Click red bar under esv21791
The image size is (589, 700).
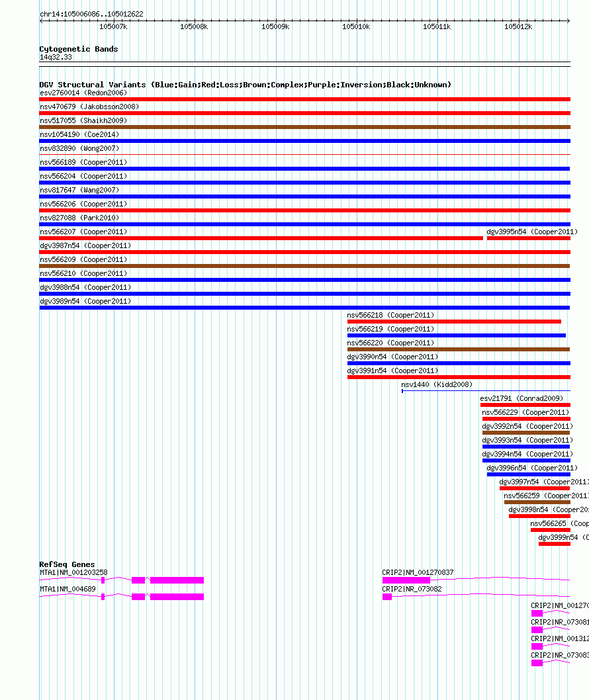(x=525, y=405)
